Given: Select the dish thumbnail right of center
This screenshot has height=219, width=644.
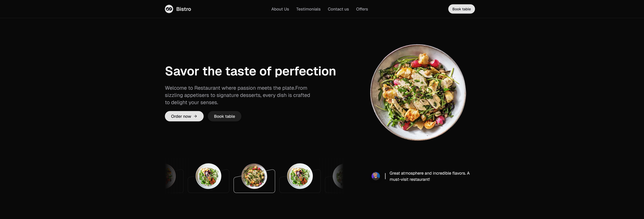Looking at the screenshot, I should (300, 178).
